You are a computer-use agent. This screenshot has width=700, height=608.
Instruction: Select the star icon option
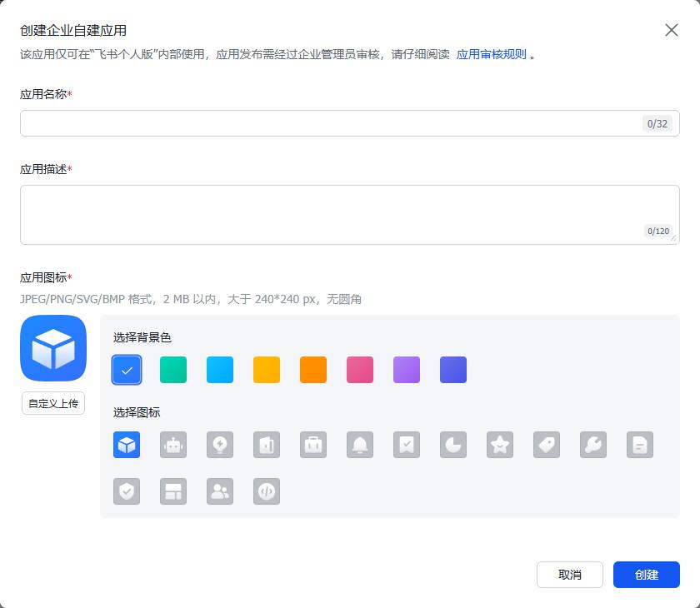[x=499, y=445]
